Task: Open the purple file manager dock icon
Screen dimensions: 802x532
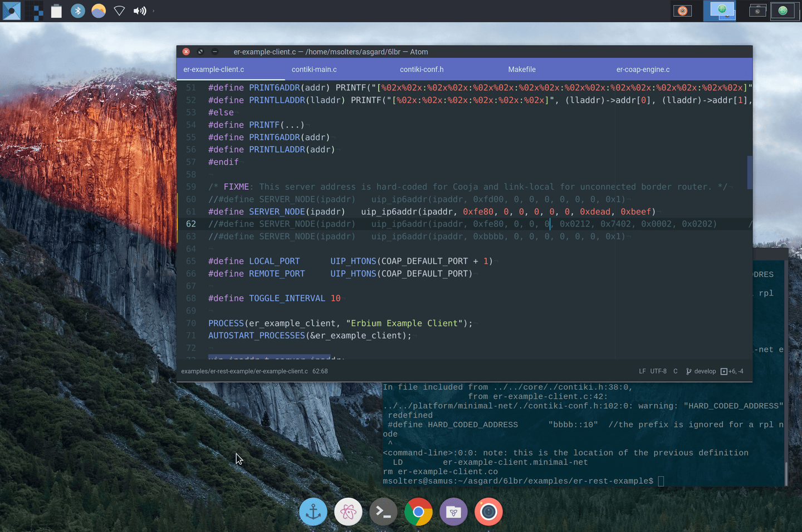Action: coord(453,512)
